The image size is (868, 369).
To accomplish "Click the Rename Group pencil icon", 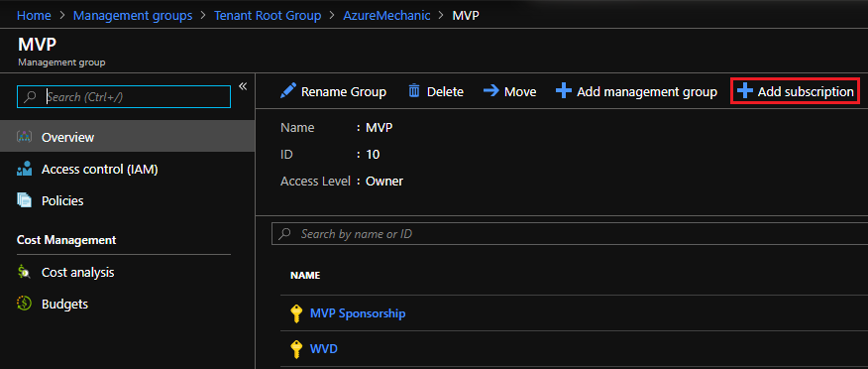I will coord(288,91).
